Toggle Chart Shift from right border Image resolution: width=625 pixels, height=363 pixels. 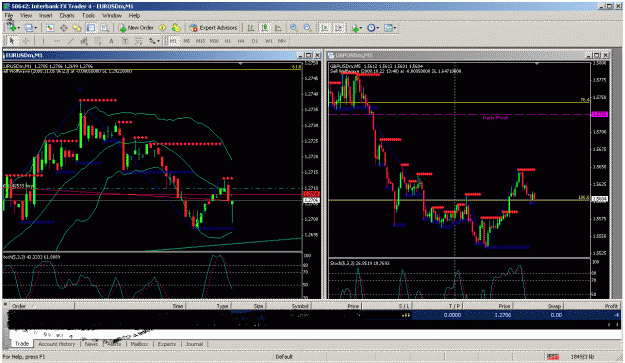click(338, 27)
